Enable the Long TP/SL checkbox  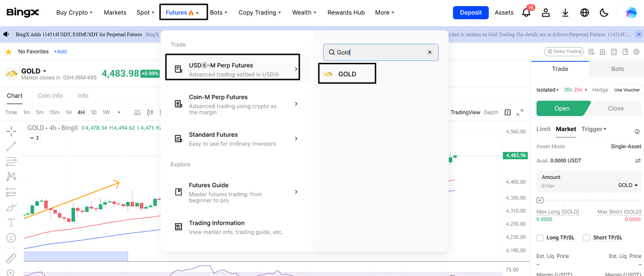[x=540, y=238]
